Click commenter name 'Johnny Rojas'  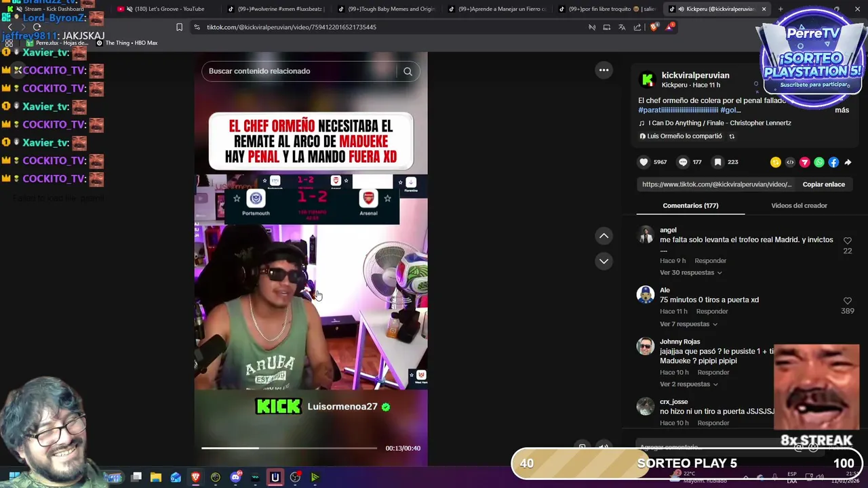pyautogui.click(x=679, y=342)
